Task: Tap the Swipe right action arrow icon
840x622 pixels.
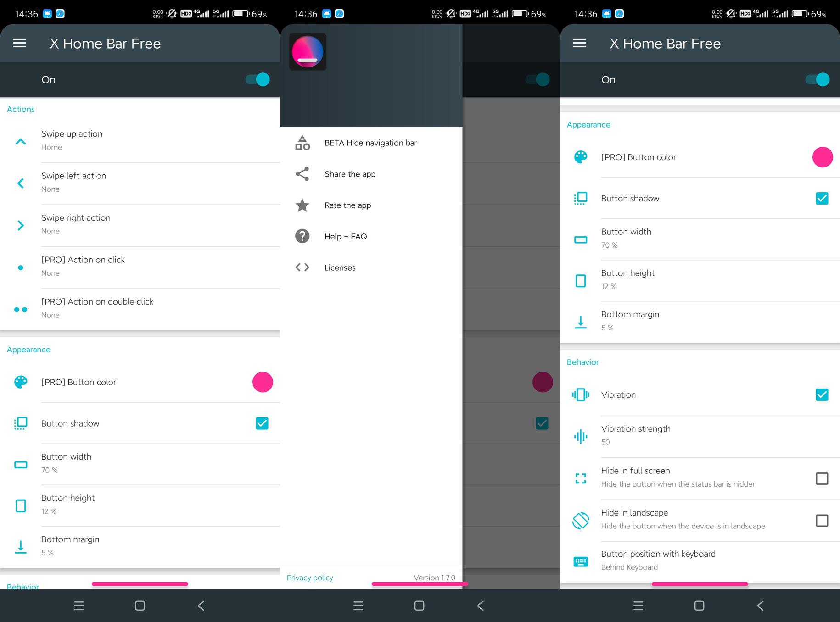Action: [x=21, y=225]
